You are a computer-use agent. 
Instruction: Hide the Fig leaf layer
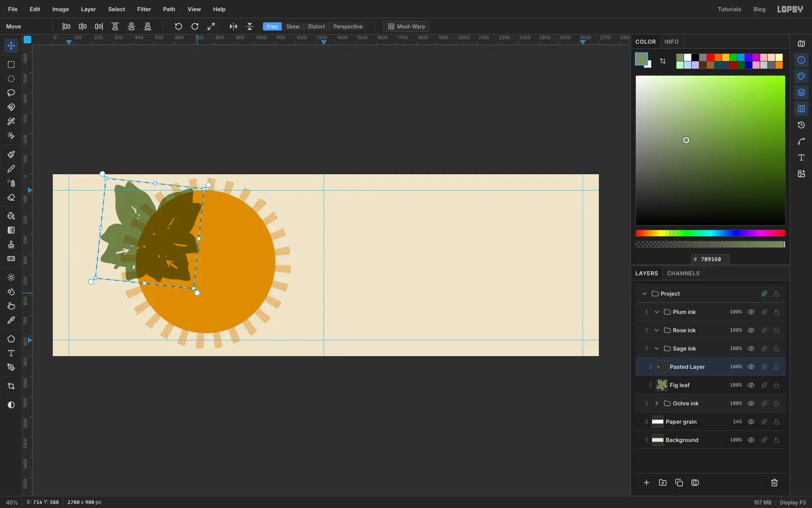pyautogui.click(x=751, y=385)
